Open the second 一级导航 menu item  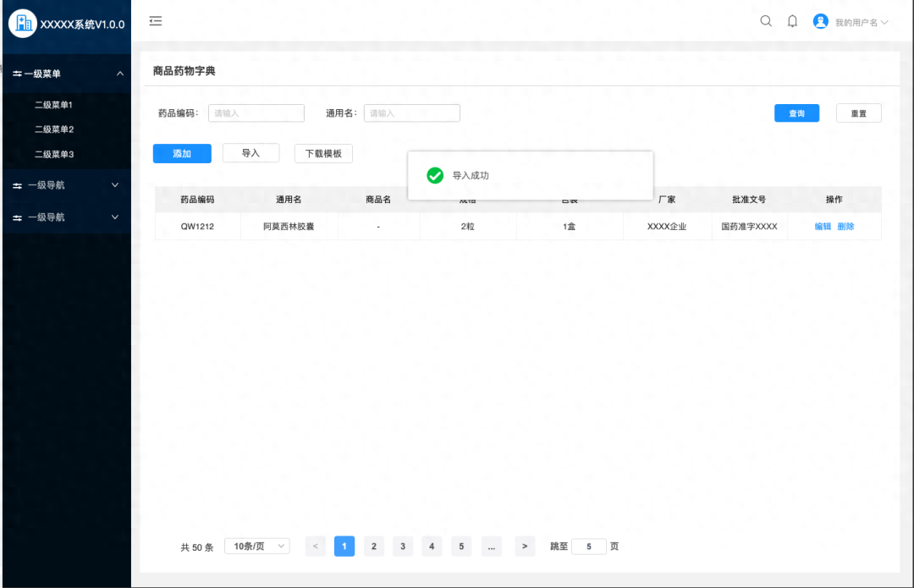pos(67,217)
